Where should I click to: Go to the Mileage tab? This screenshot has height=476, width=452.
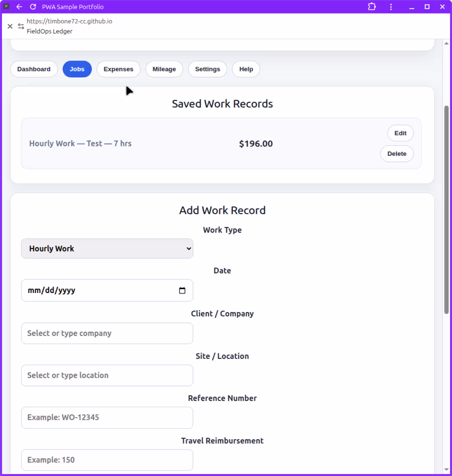164,69
